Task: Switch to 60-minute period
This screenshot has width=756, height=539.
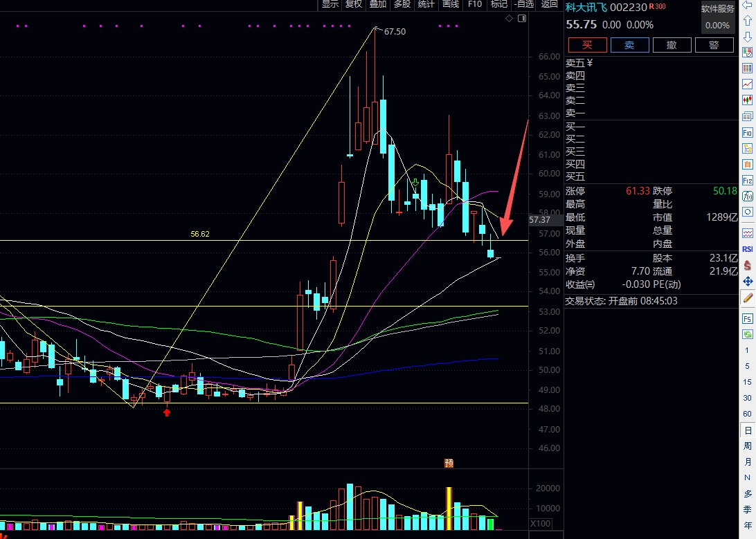Action: [747, 414]
